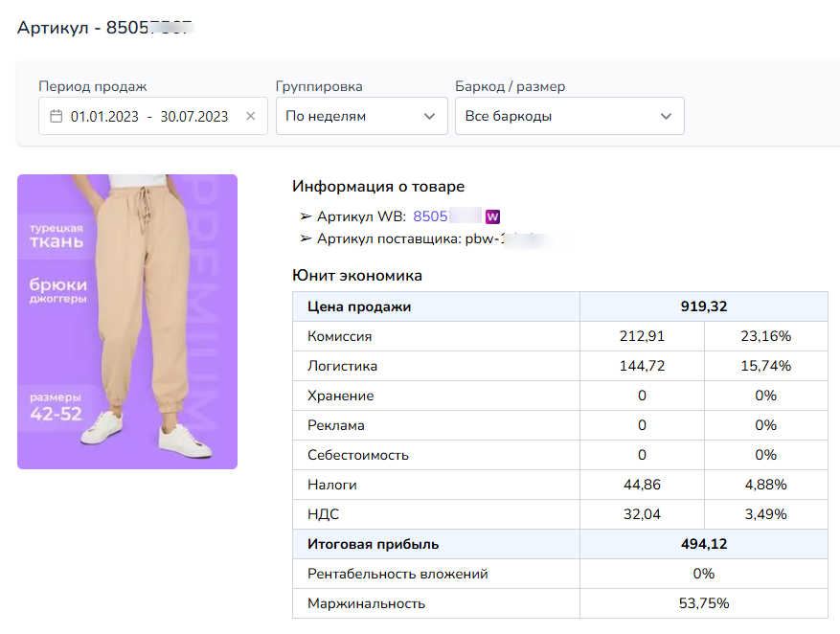Select the end date 30.07.2023
The width and height of the screenshot is (840, 634).
tap(194, 117)
